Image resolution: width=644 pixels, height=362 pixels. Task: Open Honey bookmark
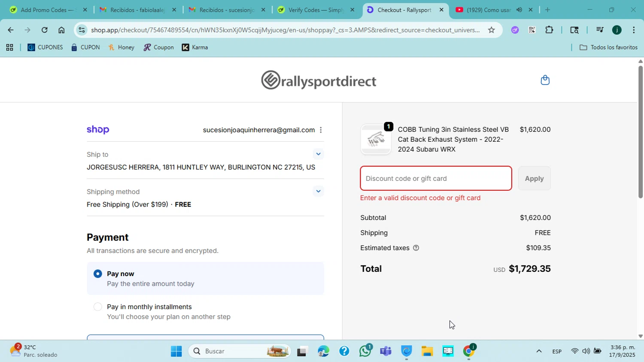(x=121, y=48)
